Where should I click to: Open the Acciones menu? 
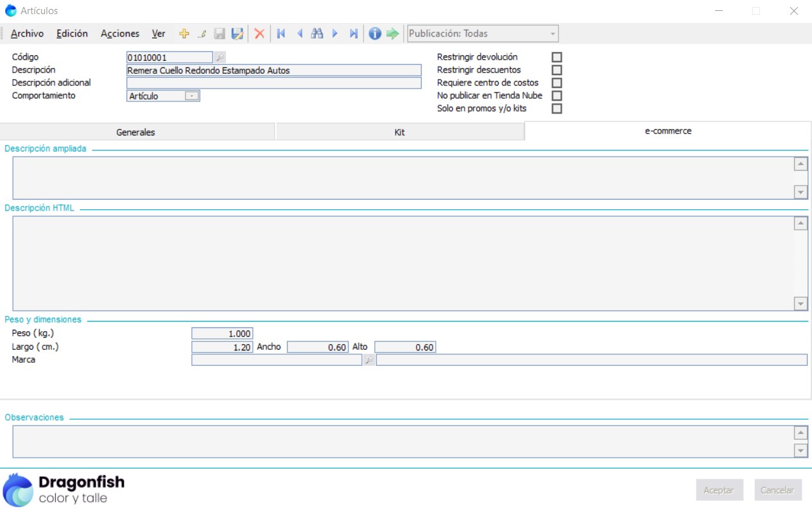click(x=120, y=34)
